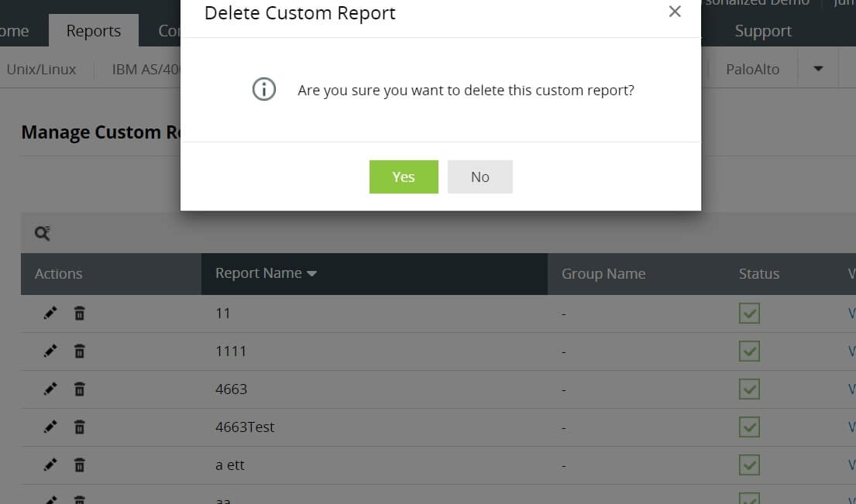
Task: Expand more device types dropdown arrow
Action: [819, 69]
